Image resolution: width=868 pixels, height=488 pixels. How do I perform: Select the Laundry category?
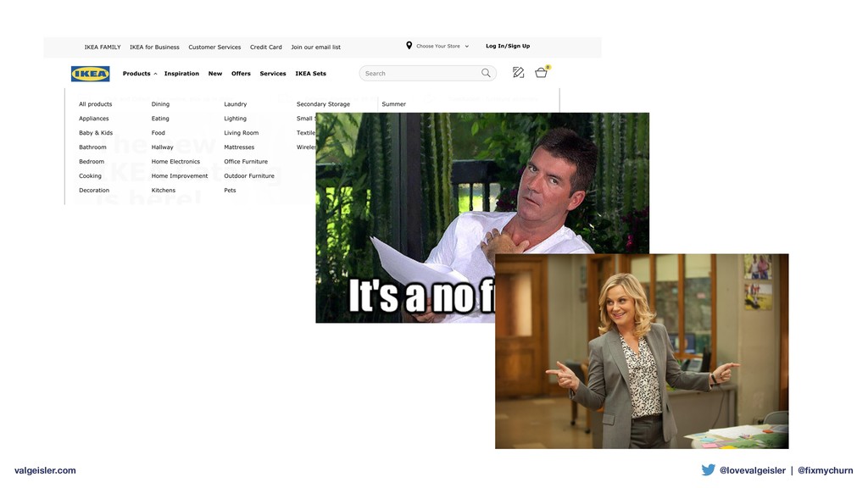pyautogui.click(x=236, y=104)
